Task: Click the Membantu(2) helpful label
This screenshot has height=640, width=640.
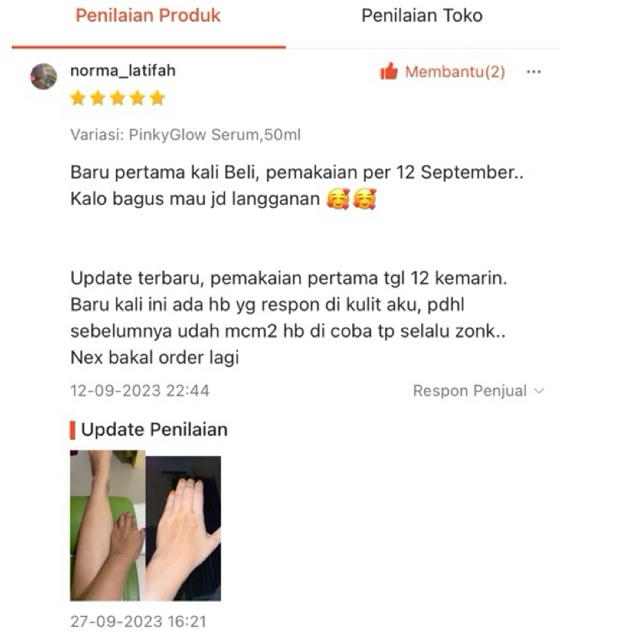Action: tap(455, 72)
